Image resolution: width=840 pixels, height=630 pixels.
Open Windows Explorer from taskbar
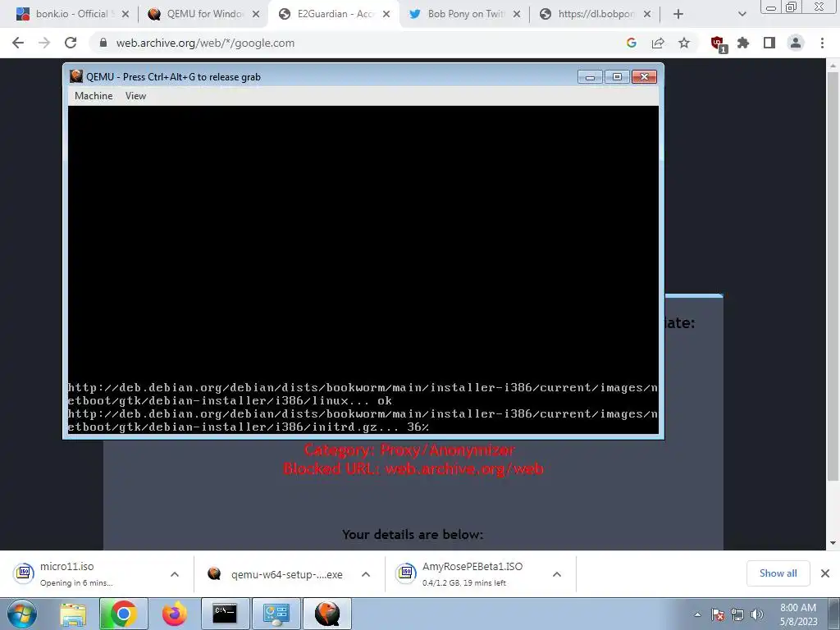pyautogui.click(x=73, y=614)
